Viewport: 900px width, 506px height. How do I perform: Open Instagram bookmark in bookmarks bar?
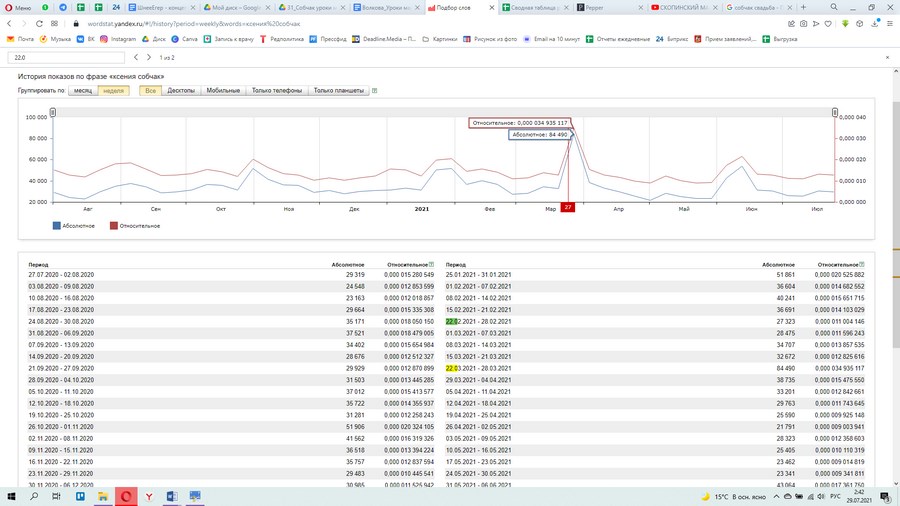point(118,39)
